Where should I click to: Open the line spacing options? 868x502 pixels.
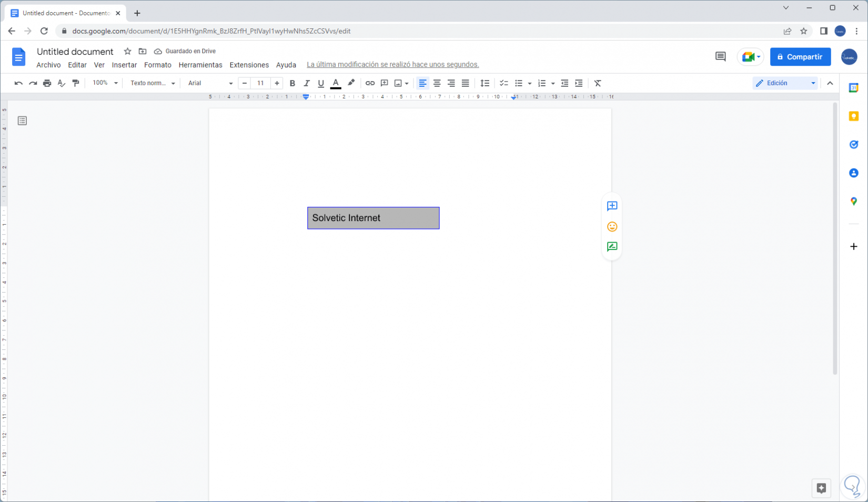click(x=485, y=83)
